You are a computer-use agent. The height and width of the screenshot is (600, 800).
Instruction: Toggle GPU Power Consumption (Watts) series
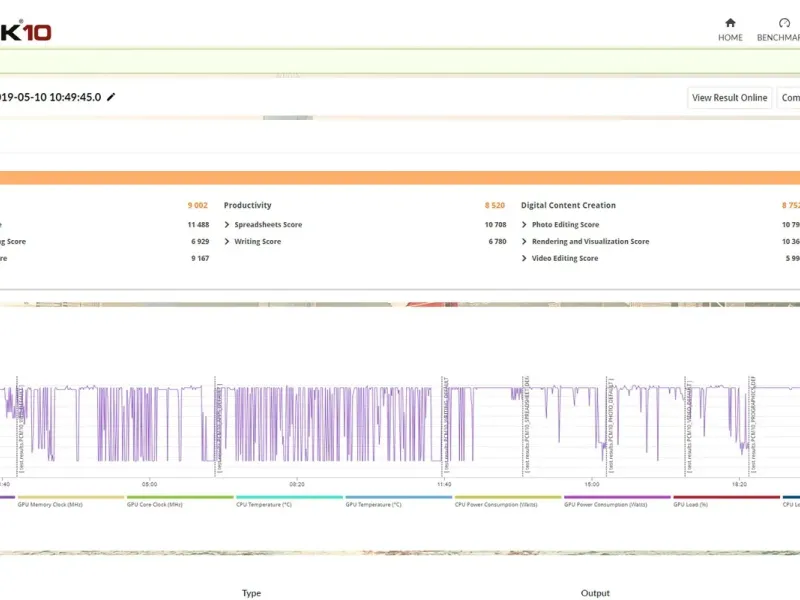click(616, 501)
